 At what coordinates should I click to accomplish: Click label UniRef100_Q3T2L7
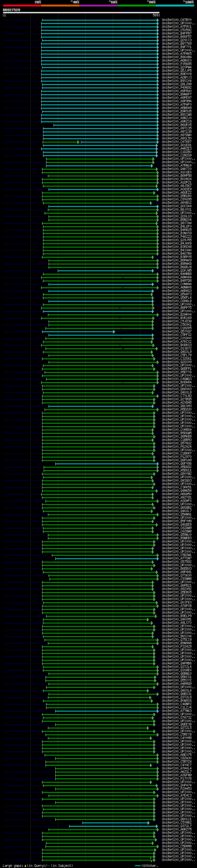[177, 826]
